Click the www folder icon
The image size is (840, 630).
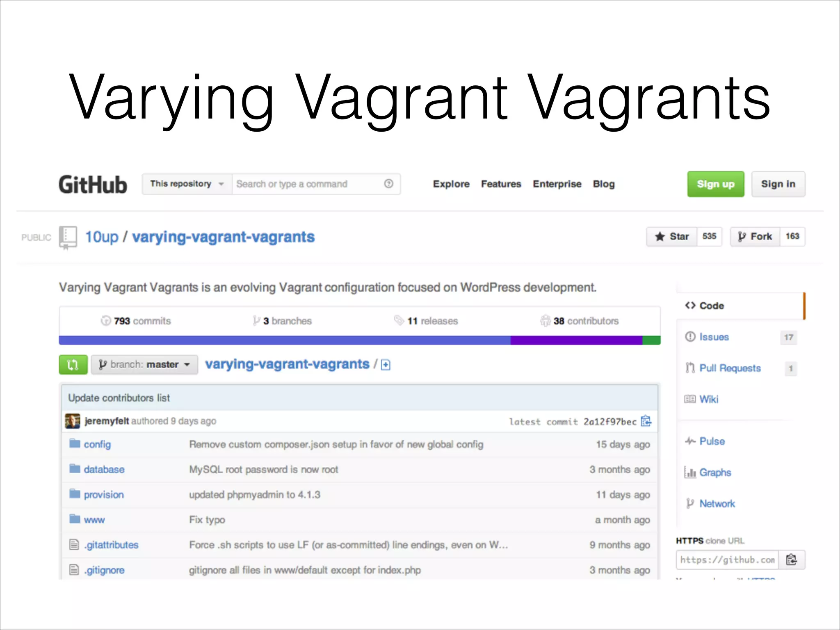(75, 519)
